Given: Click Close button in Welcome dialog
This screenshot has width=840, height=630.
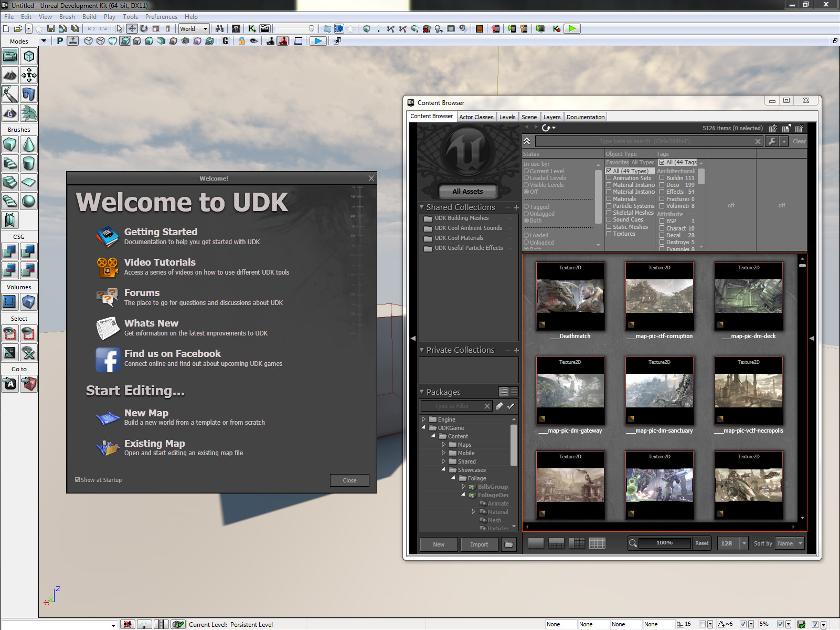Looking at the screenshot, I should coord(349,480).
